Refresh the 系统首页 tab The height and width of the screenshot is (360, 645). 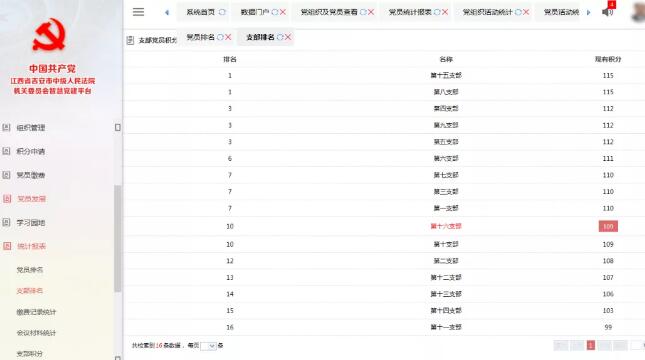coord(222,12)
